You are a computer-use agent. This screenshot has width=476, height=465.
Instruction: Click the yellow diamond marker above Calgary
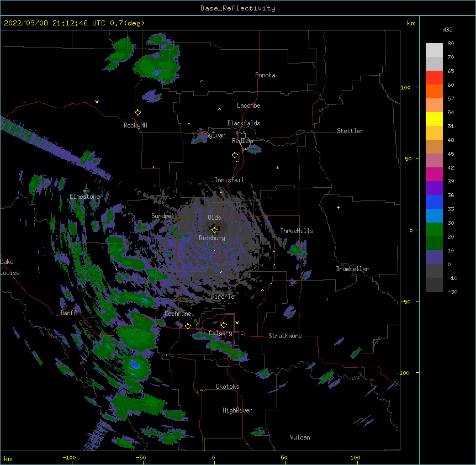point(224,325)
